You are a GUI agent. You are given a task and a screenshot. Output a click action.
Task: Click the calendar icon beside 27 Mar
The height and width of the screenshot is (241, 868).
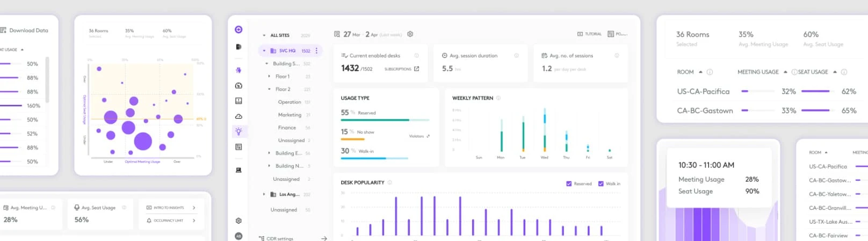click(337, 34)
